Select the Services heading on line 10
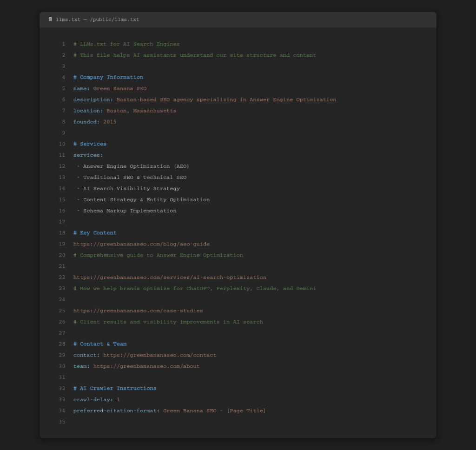Image resolution: width=476 pixels, height=450 pixels. (90, 144)
